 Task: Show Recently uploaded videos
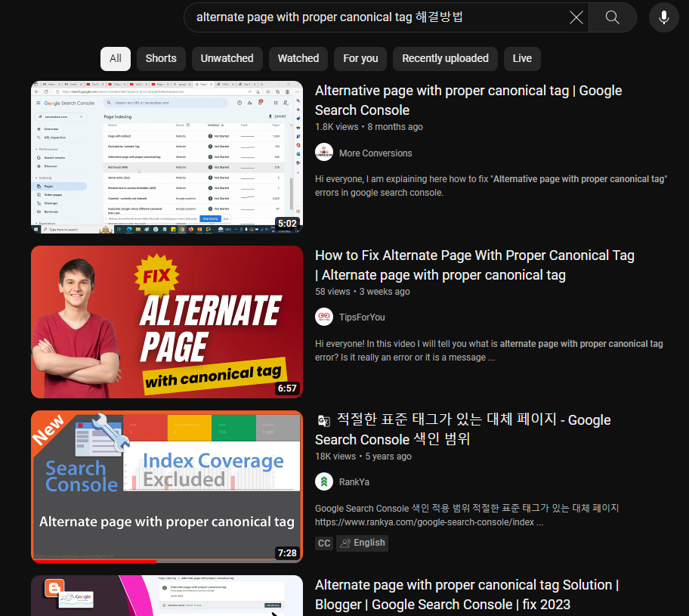coord(445,58)
